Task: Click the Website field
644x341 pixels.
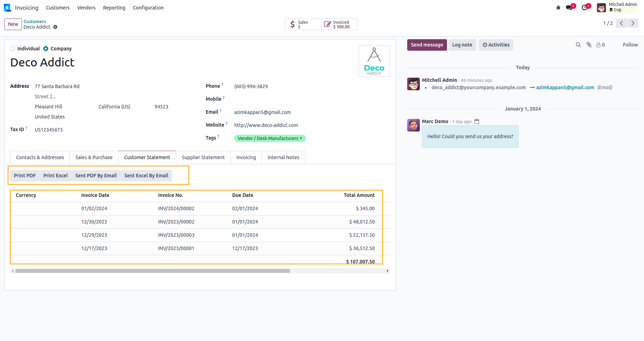Action: pyautogui.click(x=266, y=125)
